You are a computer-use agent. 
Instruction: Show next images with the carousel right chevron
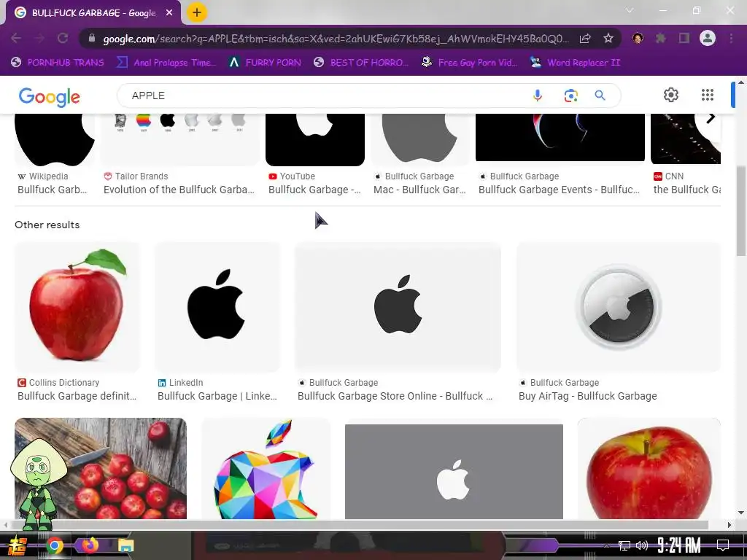(711, 118)
